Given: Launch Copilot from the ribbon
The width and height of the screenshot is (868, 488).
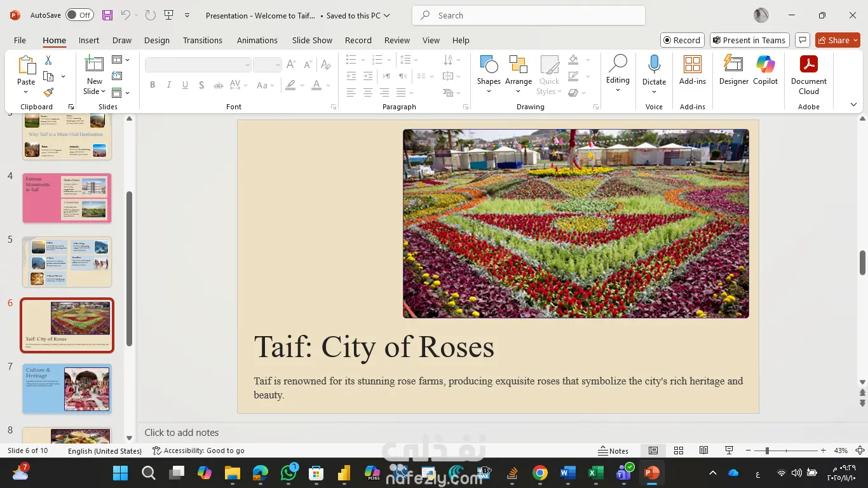Looking at the screenshot, I should [765, 70].
